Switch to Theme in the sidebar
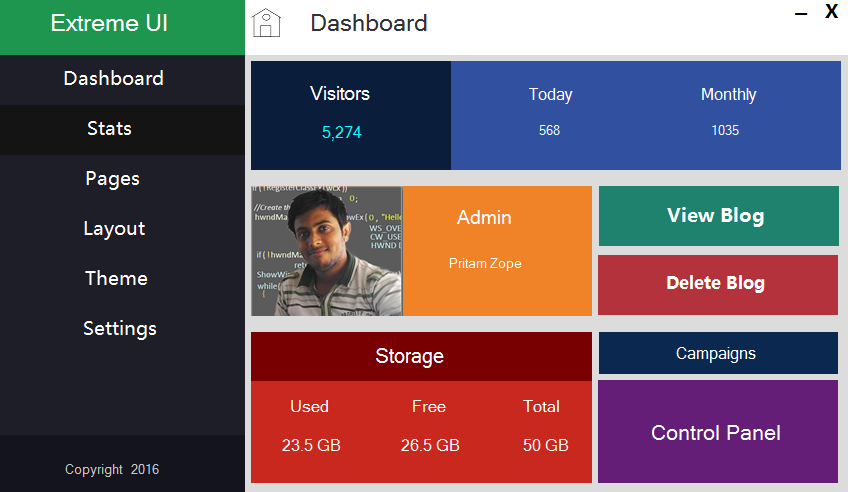Screen dimensions: 848x492 coord(116,279)
